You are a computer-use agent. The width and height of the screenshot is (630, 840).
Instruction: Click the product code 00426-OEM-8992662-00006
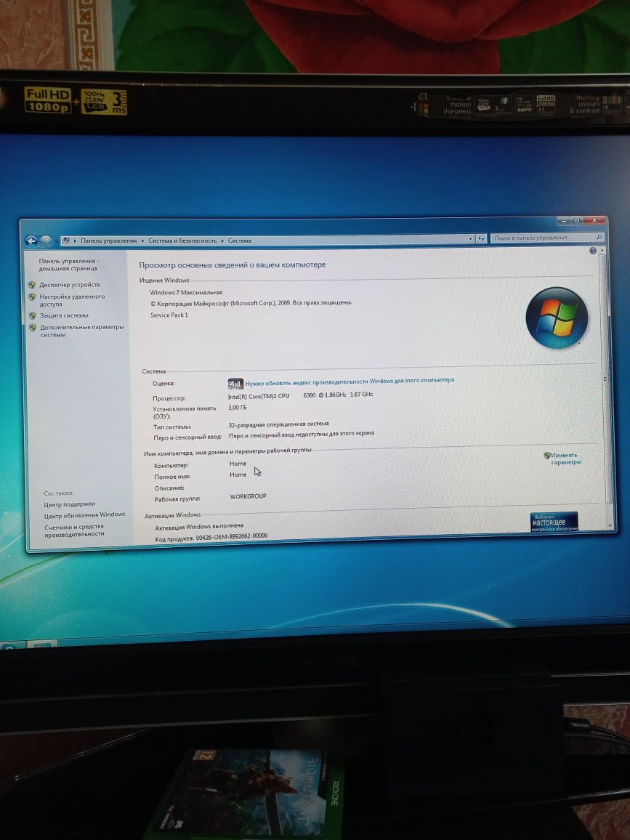[x=232, y=536]
